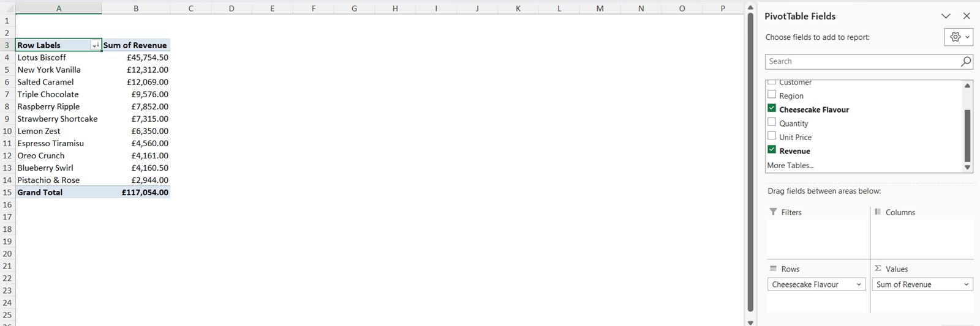Select column P header
980x326 pixels.
[x=723, y=9]
